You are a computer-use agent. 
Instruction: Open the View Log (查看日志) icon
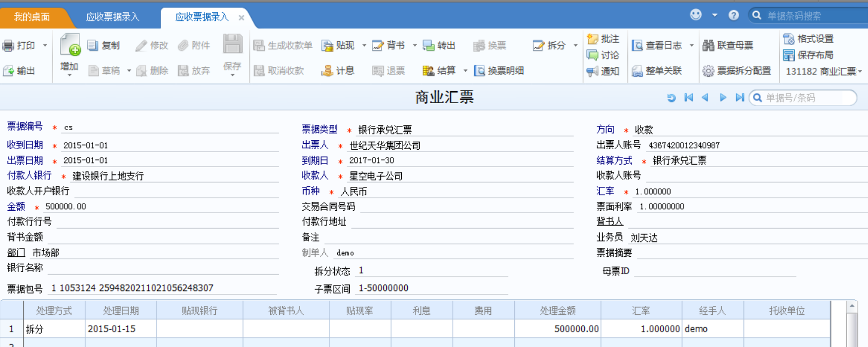pyautogui.click(x=637, y=46)
